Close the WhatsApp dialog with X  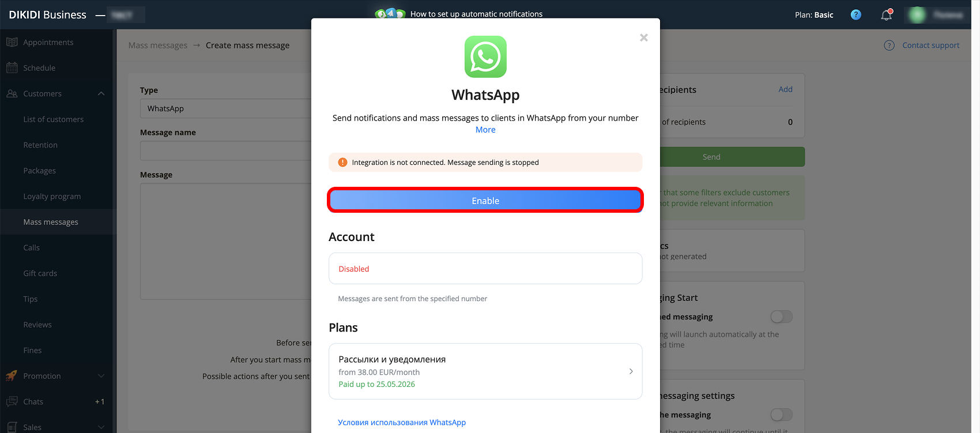pyautogui.click(x=644, y=37)
